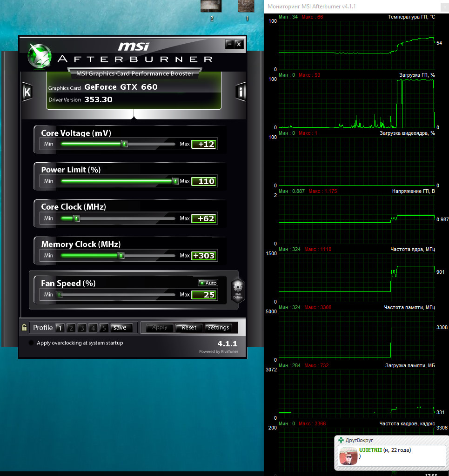Open the Afterburner Settings dialog
Image resolution: width=449 pixels, height=476 pixels.
pos(218,328)
